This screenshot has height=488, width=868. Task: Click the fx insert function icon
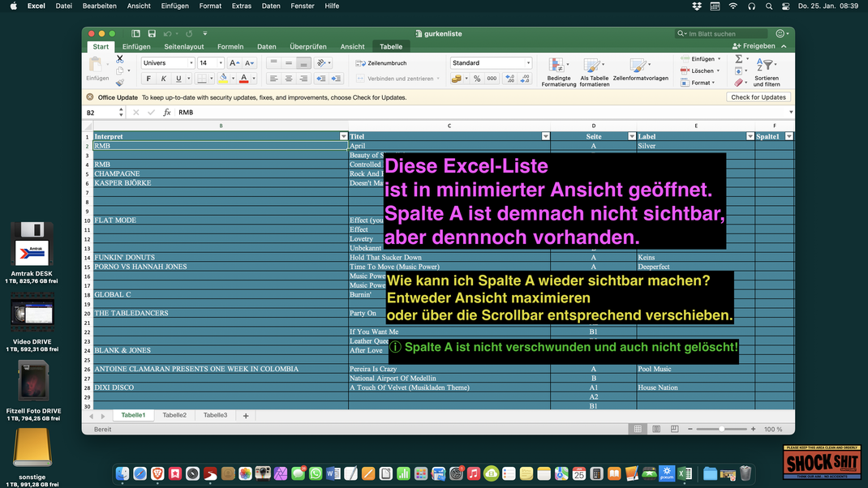[166, 113]
